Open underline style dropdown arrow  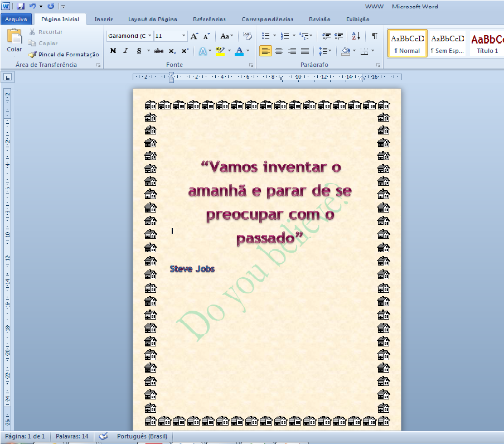[x=148, y=51]
